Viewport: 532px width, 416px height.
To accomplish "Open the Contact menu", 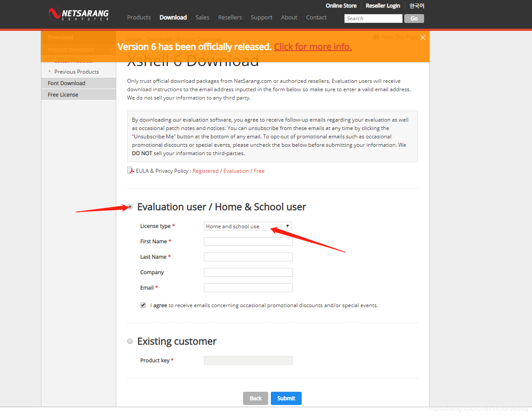I will 316,18.
